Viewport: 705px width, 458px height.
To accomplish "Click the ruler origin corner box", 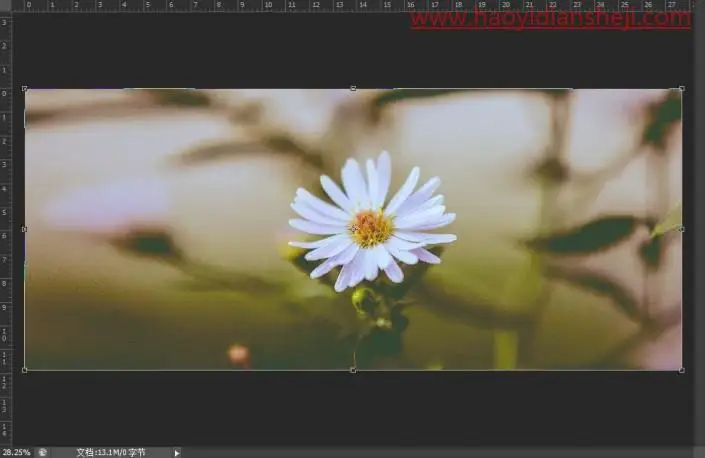I will [x=5, y=5].
